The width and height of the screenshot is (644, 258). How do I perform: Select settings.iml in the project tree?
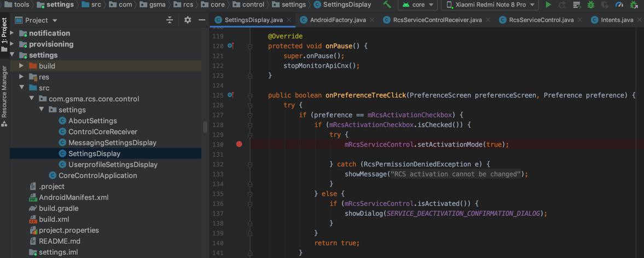[59, 252]
